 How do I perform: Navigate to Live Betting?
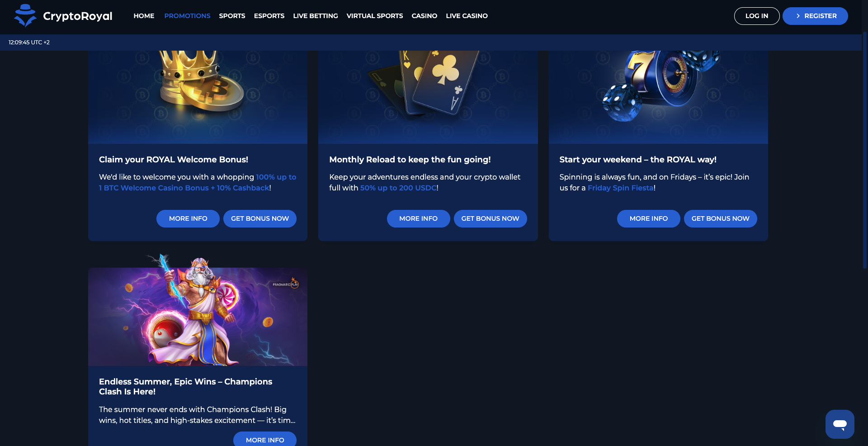(x=316, y=16)
